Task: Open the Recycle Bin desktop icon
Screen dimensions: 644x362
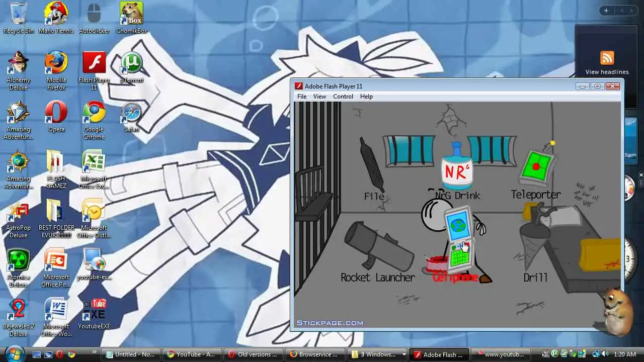Action: (x=19, y=18)
